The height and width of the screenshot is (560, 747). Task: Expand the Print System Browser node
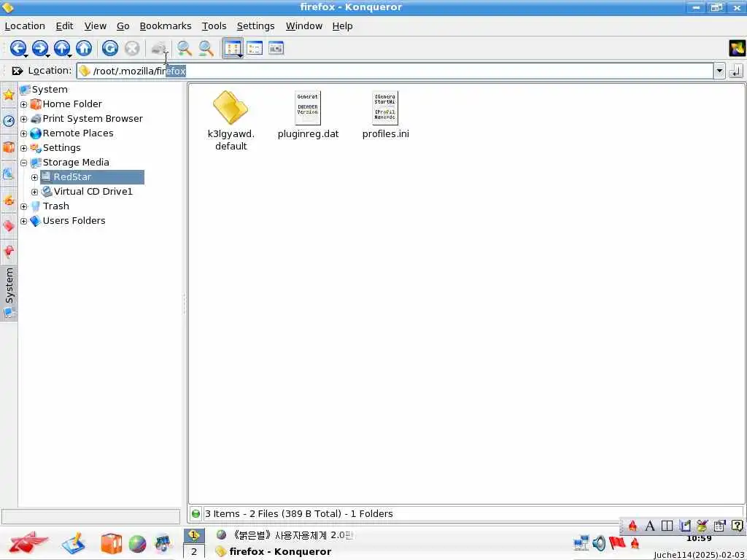[x=24, y=119]
